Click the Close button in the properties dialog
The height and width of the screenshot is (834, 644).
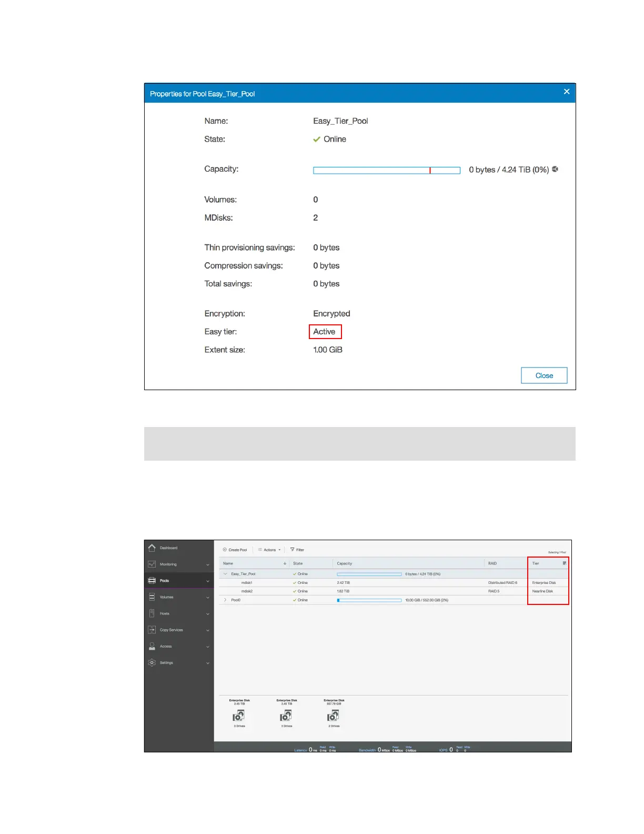coord(544,375)
